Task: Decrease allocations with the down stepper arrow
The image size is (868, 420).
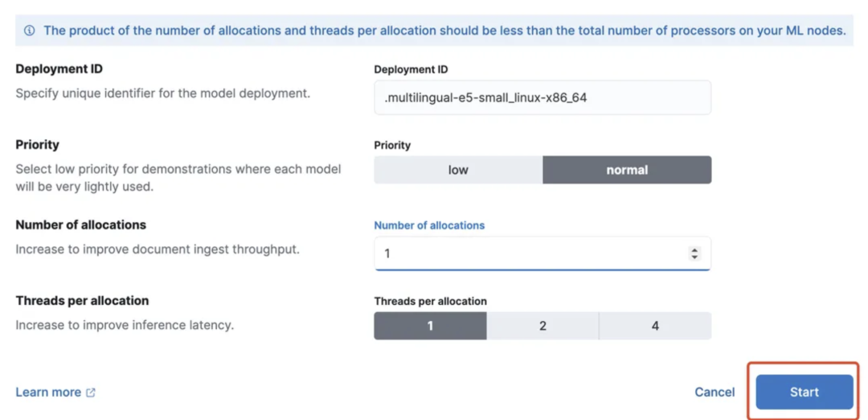Action: coord(694,257)
